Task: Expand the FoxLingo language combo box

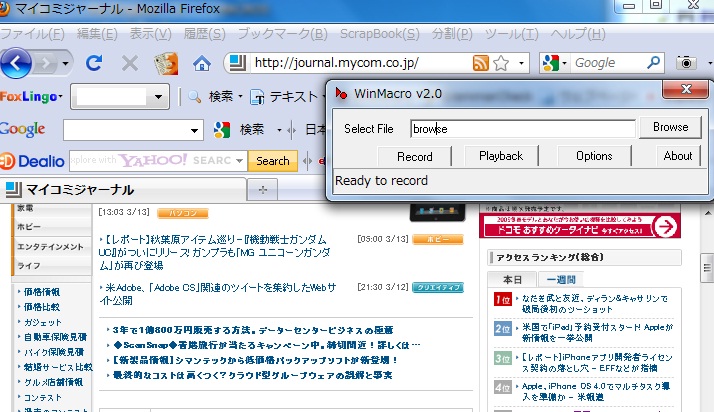Action: pos(158,97)
